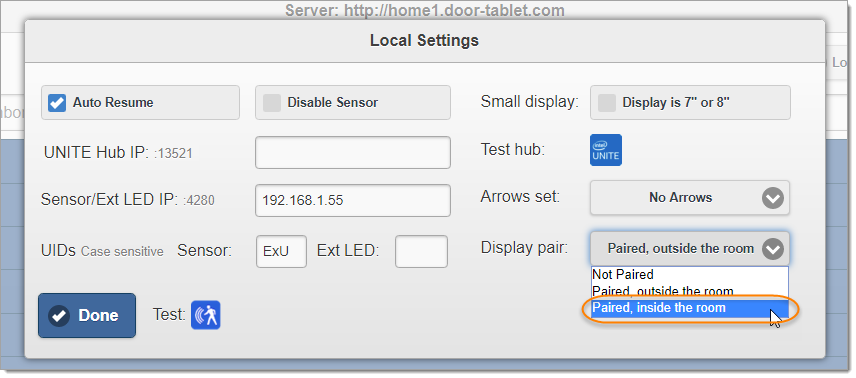Enable the Disable Sensor checkbox
Screen dimensions: 856x378
click(272, 103)
